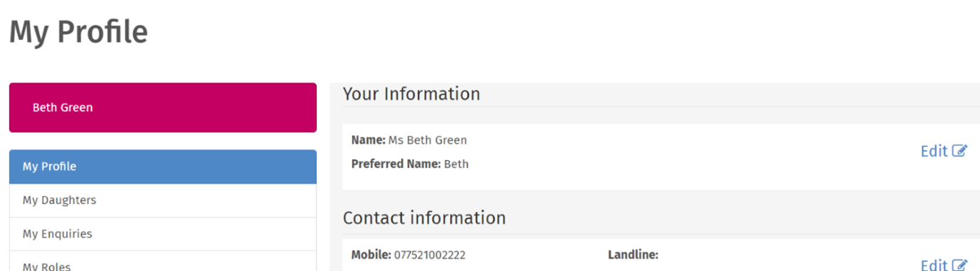
Task: Click the Edit link for Contact information
Action: pyautogui.click(x=944, y=265)
